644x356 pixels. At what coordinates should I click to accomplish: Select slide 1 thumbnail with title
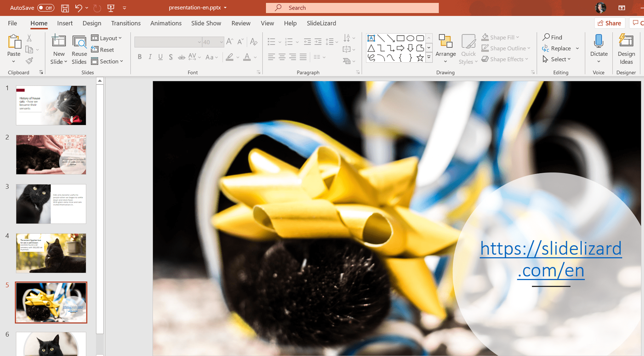51,105
